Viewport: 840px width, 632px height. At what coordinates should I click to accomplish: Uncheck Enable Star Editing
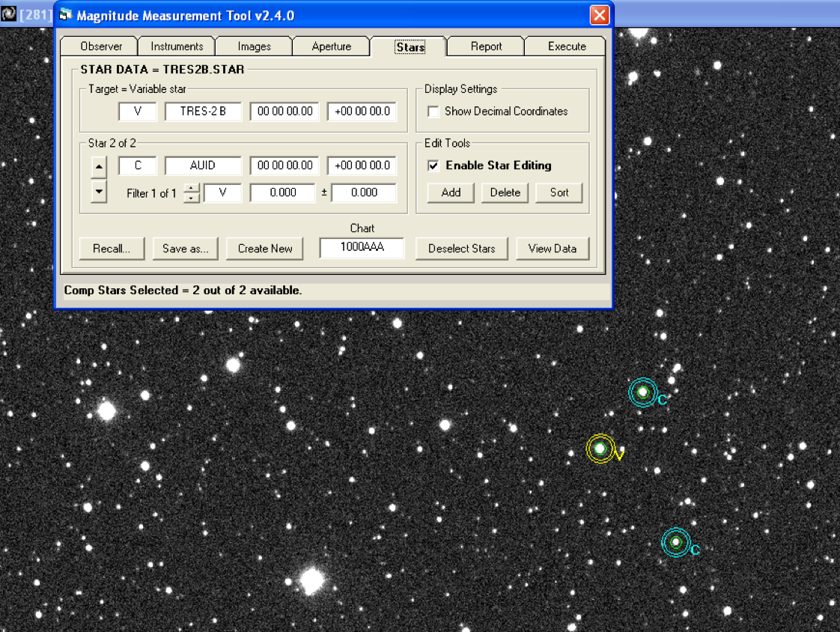433,165
